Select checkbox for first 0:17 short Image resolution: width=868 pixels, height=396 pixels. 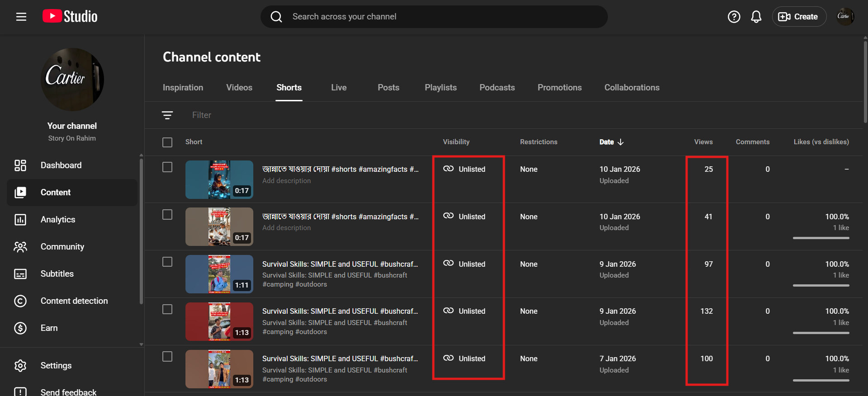click(x=167, y=167)
